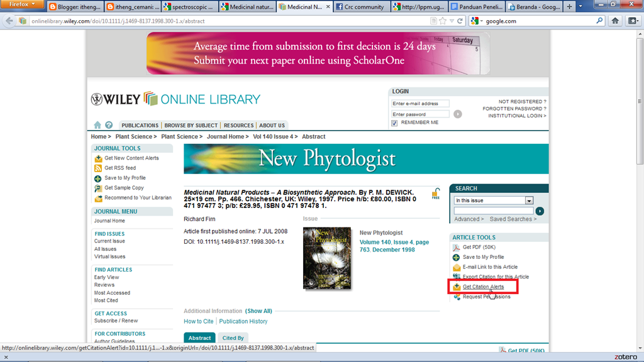Open the list all tabs arrow
The height and width of the screenshot is (362, 644).
tap(580, 6)
